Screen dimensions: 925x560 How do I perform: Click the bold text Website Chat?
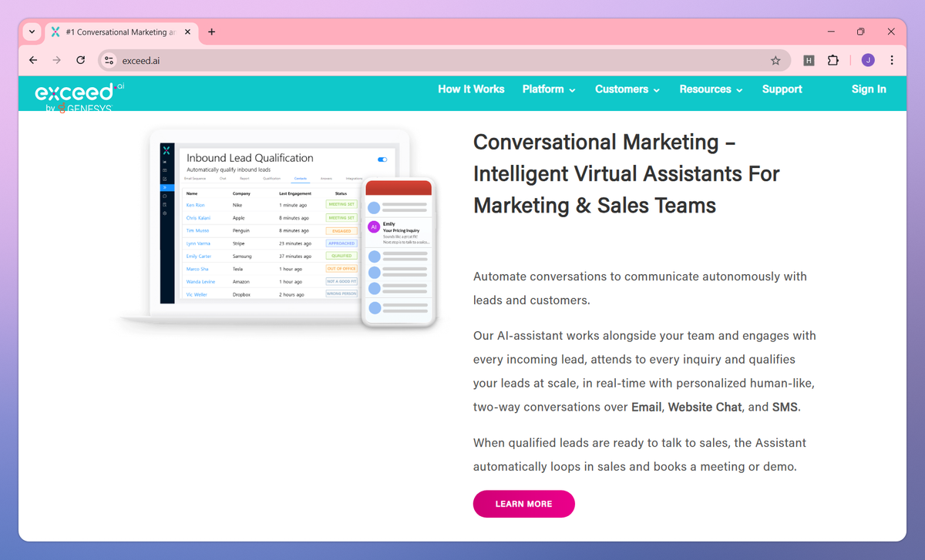(x=705, y=407)
